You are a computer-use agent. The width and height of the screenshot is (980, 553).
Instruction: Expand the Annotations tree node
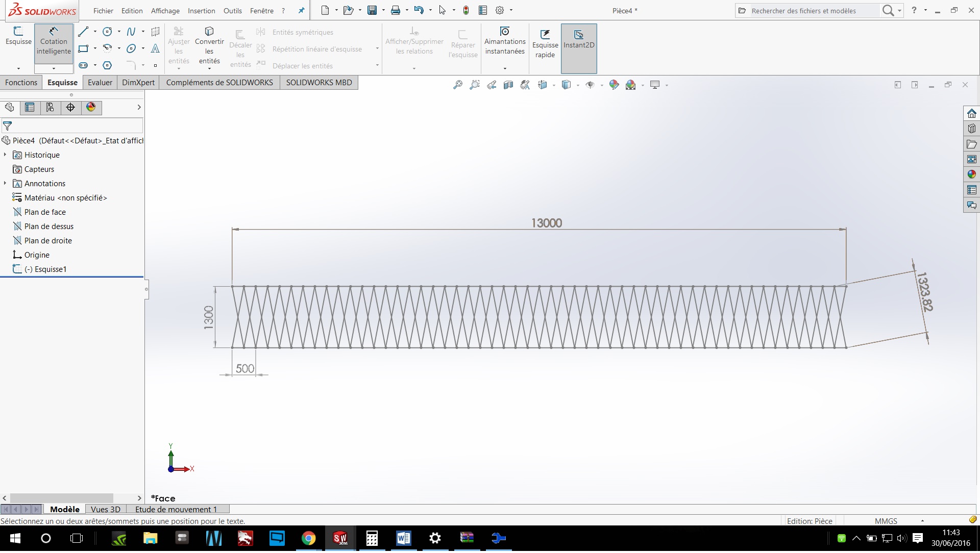point(5,183)
